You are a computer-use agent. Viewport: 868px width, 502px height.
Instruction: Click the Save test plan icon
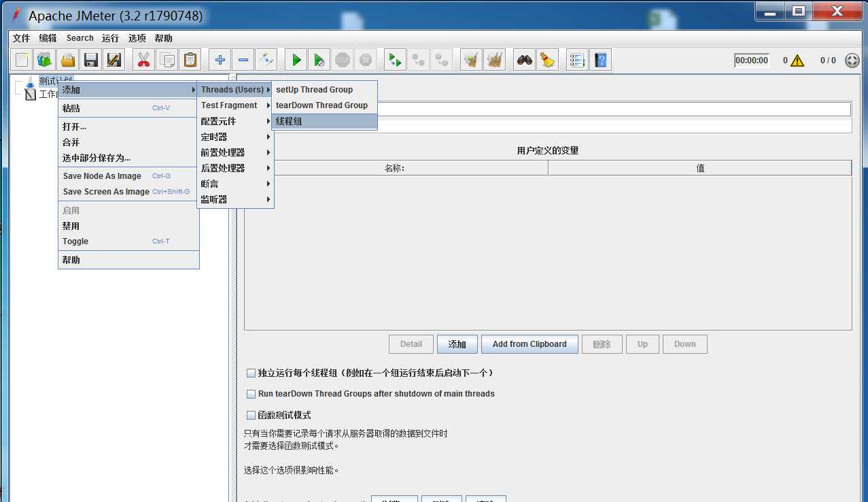pyautogui.click(x=90, y=60)
